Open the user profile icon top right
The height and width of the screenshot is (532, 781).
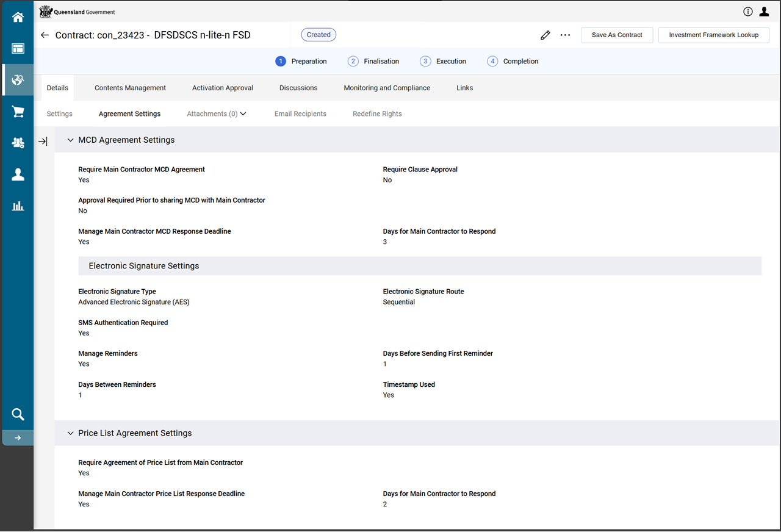(x=764, y=12)
